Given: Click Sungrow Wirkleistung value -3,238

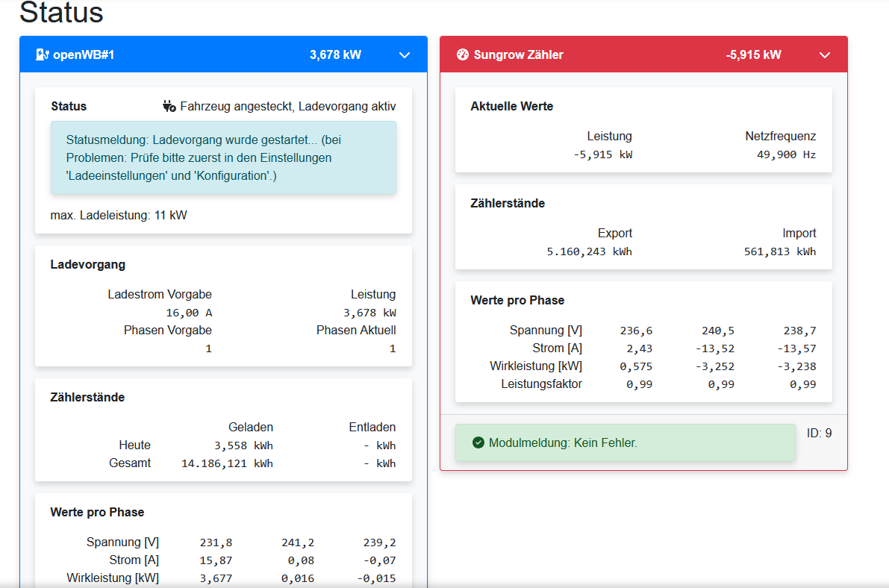Looking at the screenshot, I should pyautogui.click(x=796, y=366).
